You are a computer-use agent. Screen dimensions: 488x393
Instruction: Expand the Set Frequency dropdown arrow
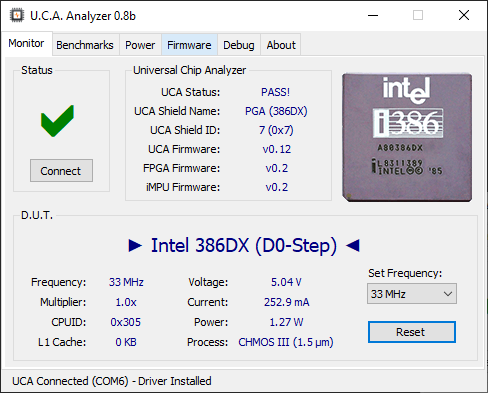448,294
